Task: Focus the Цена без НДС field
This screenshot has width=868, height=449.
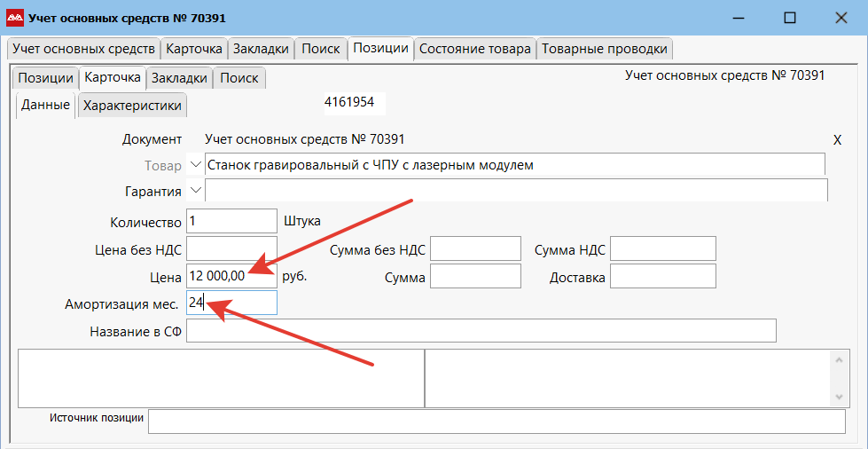Action: (231, 248)
